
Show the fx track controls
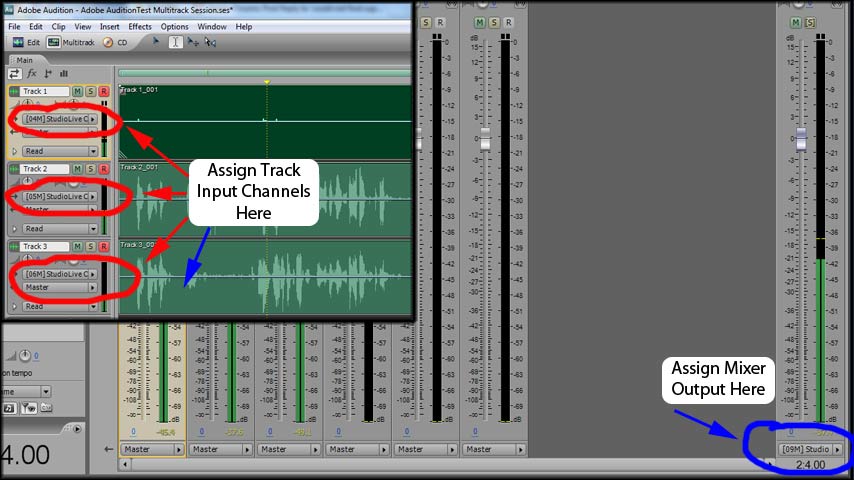[x=32, y=73]
